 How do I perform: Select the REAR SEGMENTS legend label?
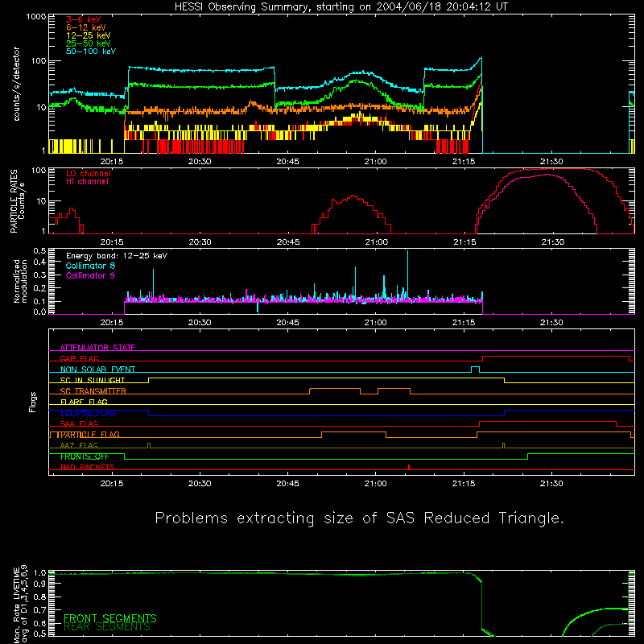point(107,627)
